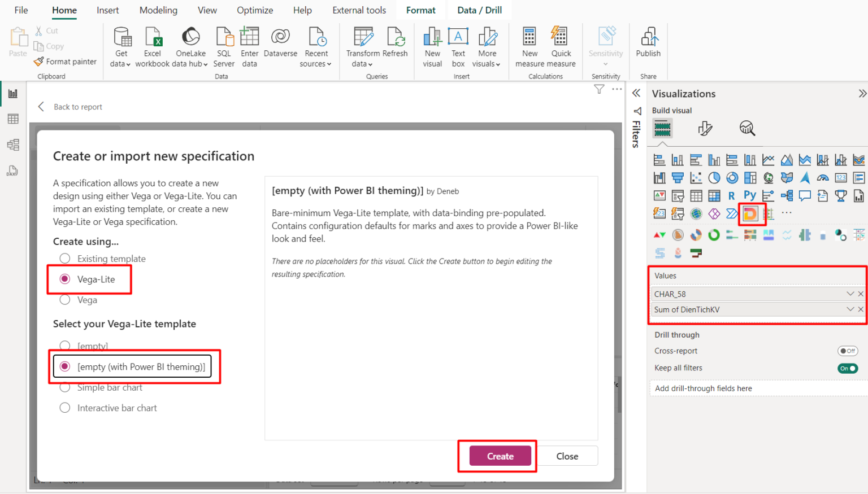Open the Data / Drill tab
The image size is (868, 494).
click(x=479, y=10)
